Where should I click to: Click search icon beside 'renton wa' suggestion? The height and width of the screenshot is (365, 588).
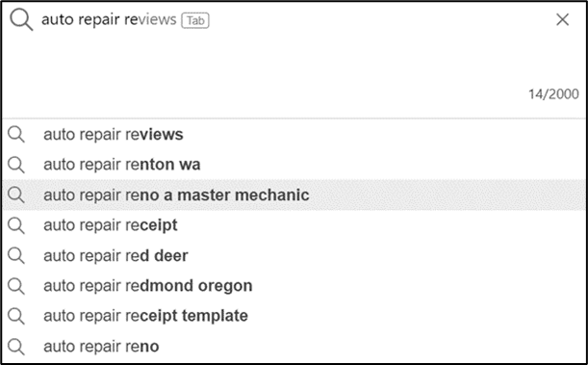point(16,165)
